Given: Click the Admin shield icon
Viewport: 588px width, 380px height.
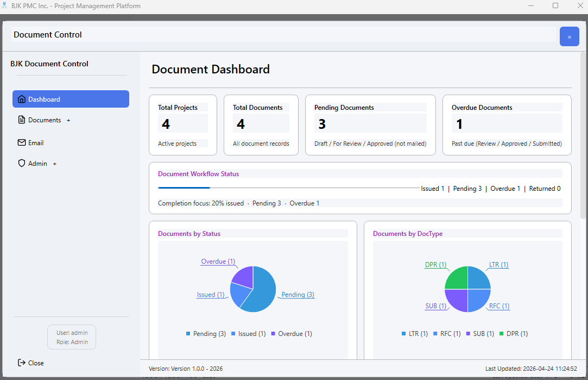Looking at the screenshot, I should [x=22, y=163].
